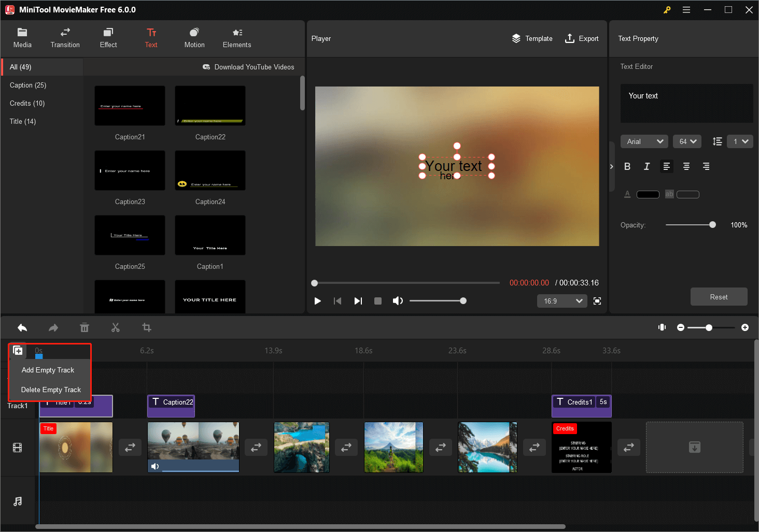The image size is (759, 532).
Task: Collapse the Text Property panel arrow
Action: click(612, 166)
